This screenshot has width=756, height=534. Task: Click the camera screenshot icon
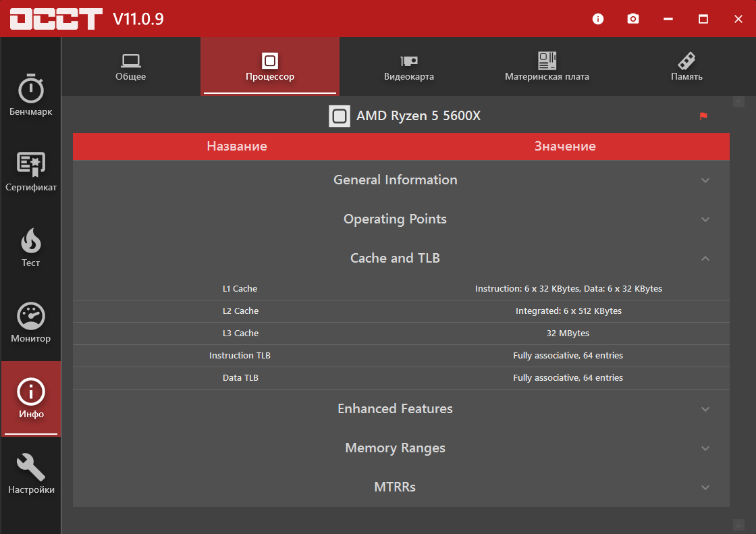click(x=632, y=19)
